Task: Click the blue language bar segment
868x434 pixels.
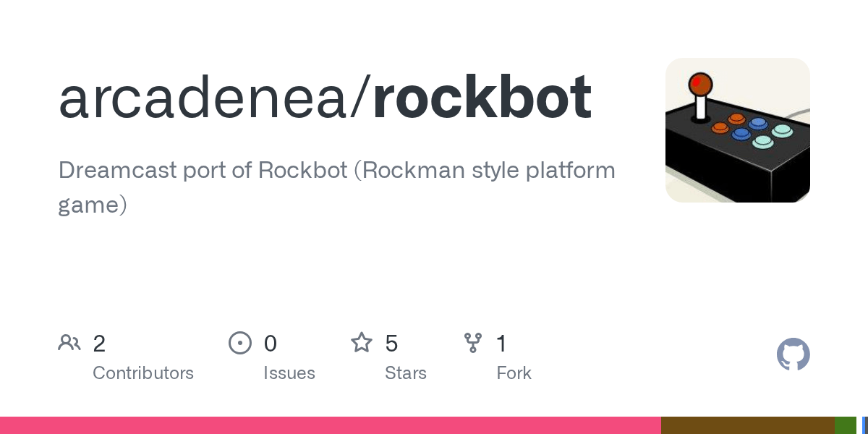Action: coord(864,425)
